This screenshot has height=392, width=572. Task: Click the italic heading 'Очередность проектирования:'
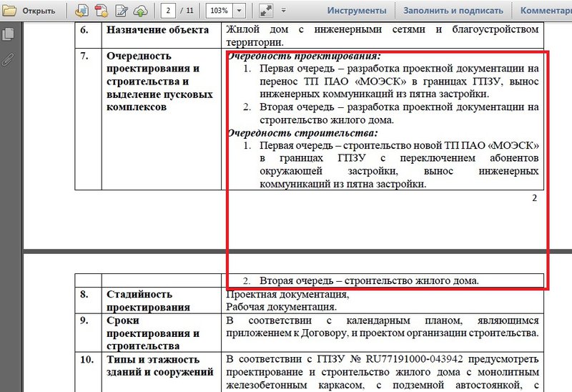click(303, 56)
